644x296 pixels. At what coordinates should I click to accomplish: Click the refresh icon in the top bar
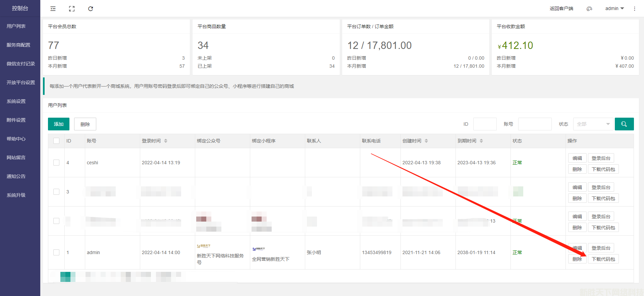91,9
